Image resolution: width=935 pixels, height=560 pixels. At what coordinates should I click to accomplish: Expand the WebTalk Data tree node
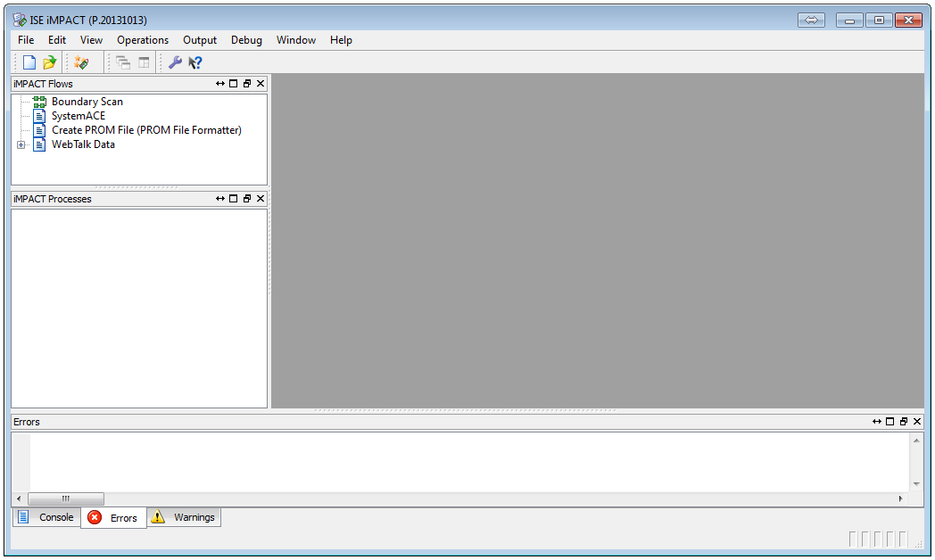coord(21,144)
